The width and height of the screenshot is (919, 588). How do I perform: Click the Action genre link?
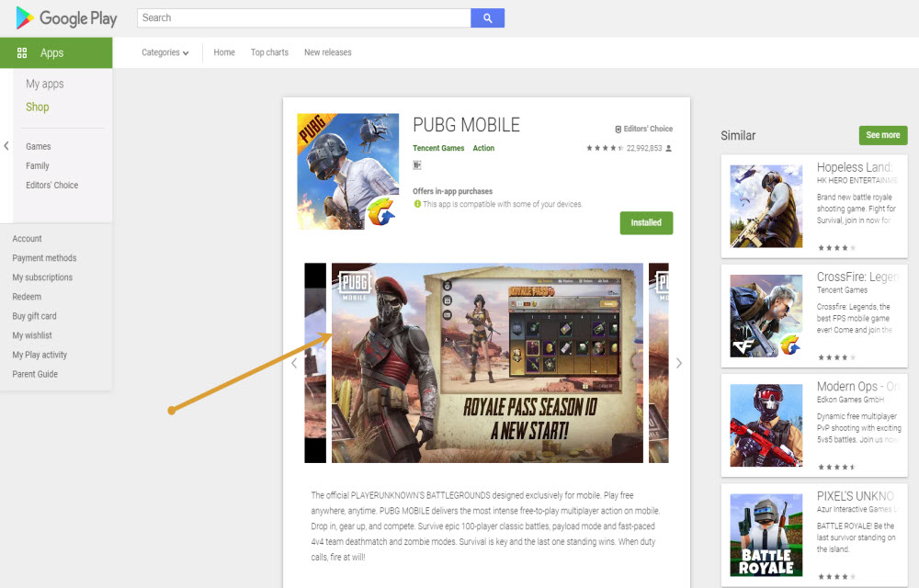pyautogui.click(x=483, y=148)
